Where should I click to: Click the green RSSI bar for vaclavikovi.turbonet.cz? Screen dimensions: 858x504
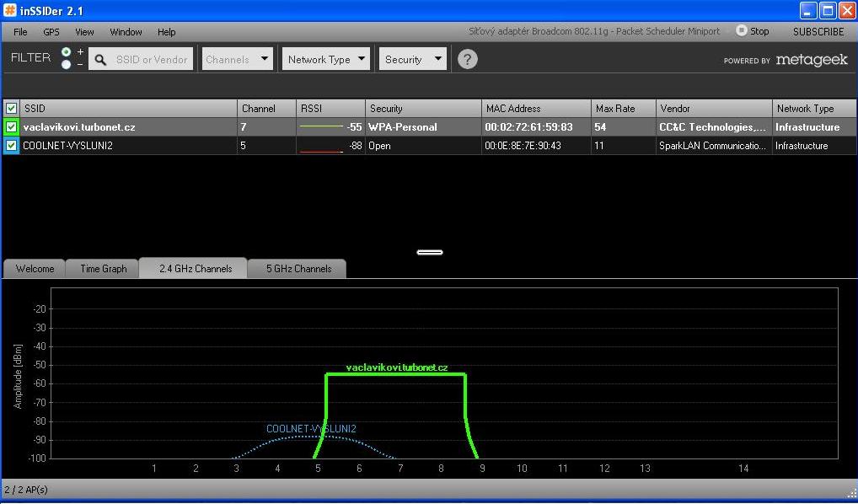(321, 126)
